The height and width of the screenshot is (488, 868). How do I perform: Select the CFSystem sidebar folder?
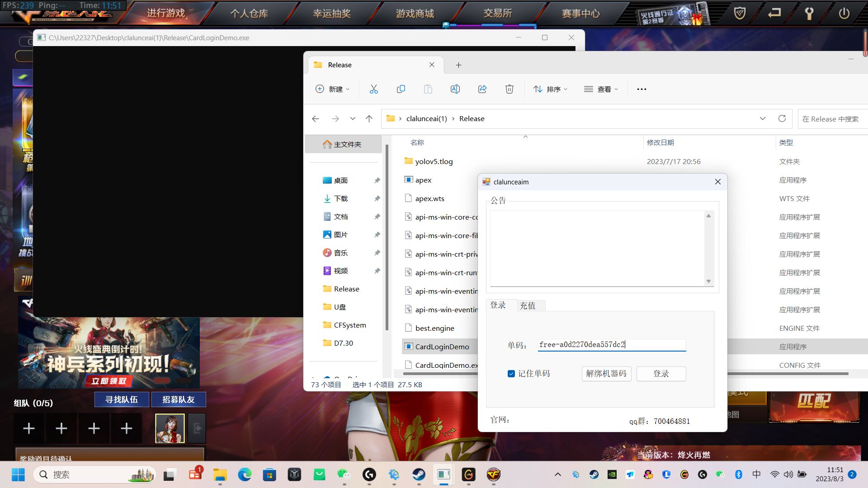345,325
